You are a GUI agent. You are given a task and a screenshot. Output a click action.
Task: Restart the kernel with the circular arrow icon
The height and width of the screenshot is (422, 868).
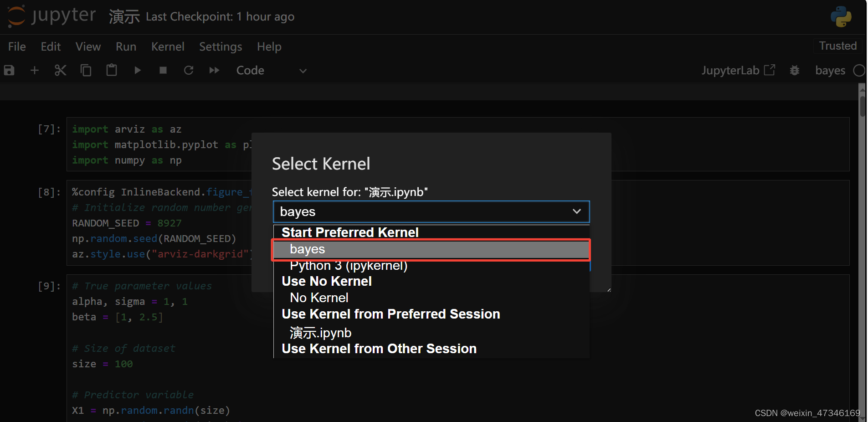click(189, 70)
